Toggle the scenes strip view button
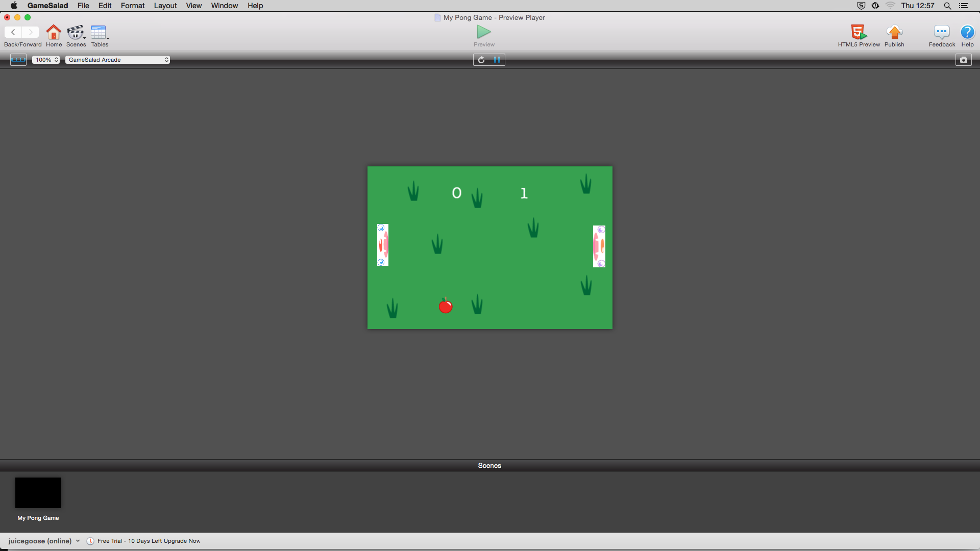 [x=18, y=60]
